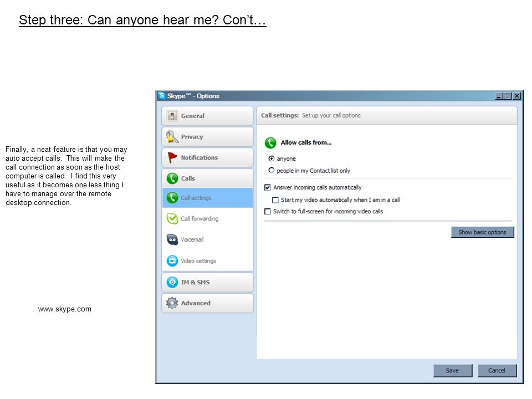Select the 'anyone' radio option
This screenshot has width=532, height=399.
pos(272,158)
